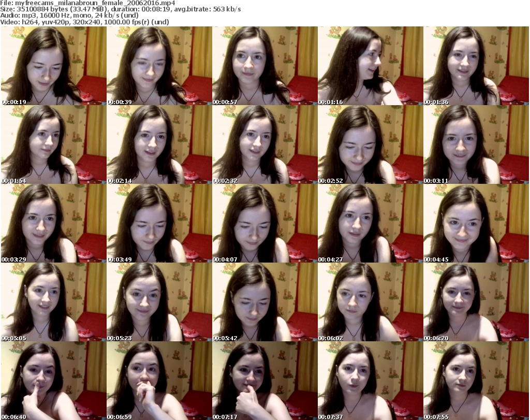Choose the thumbnail frame at 00:06:40
530x420 pixels.
(x=54, y=381)
